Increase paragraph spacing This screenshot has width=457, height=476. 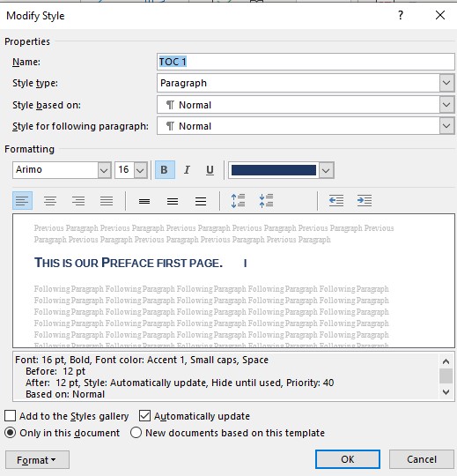(238, 201)
